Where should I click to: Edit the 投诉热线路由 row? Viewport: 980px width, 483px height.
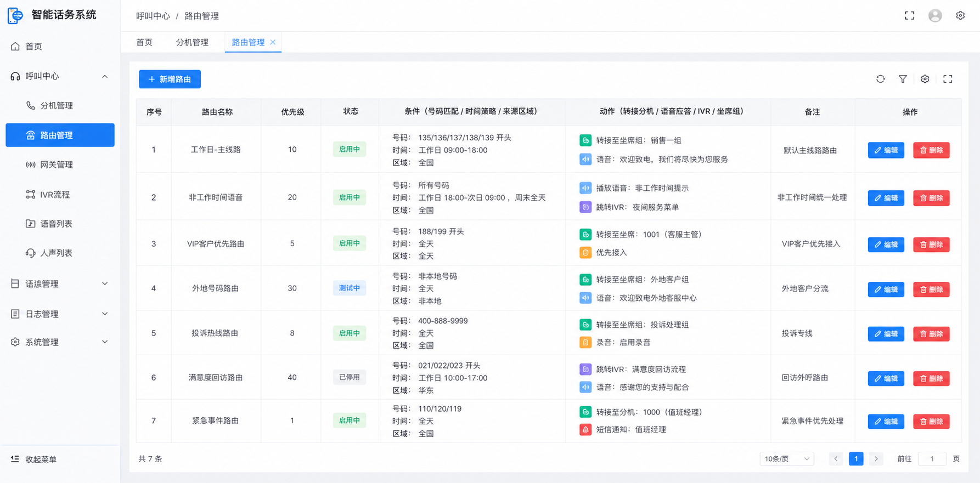tap(886, 334)
